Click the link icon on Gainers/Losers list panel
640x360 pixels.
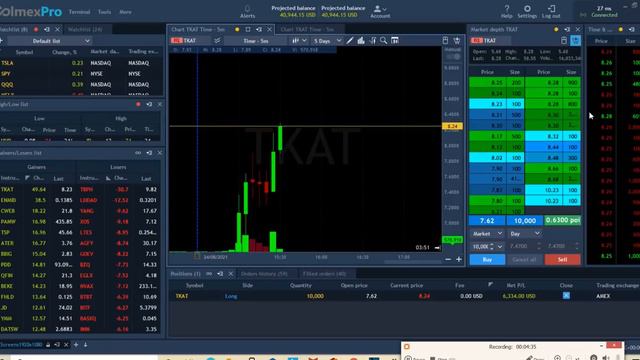point(138,153)
